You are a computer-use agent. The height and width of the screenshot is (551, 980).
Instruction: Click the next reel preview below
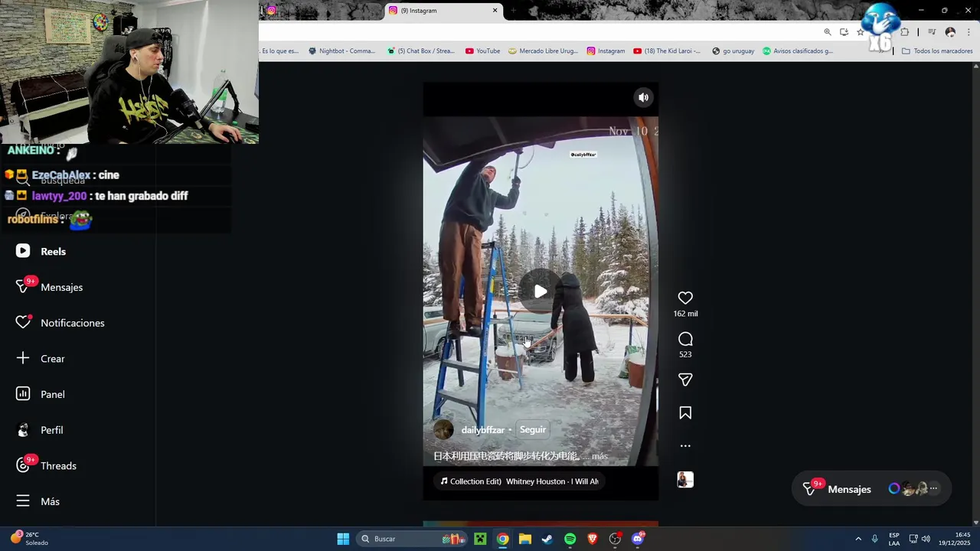(x=541, y=524)
